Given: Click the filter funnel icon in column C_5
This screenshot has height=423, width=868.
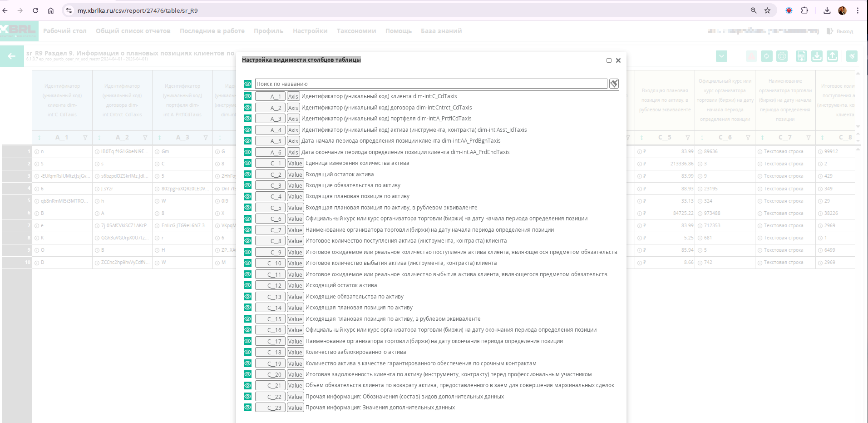Looking at the screenshot, I should [x=688, y=138].
